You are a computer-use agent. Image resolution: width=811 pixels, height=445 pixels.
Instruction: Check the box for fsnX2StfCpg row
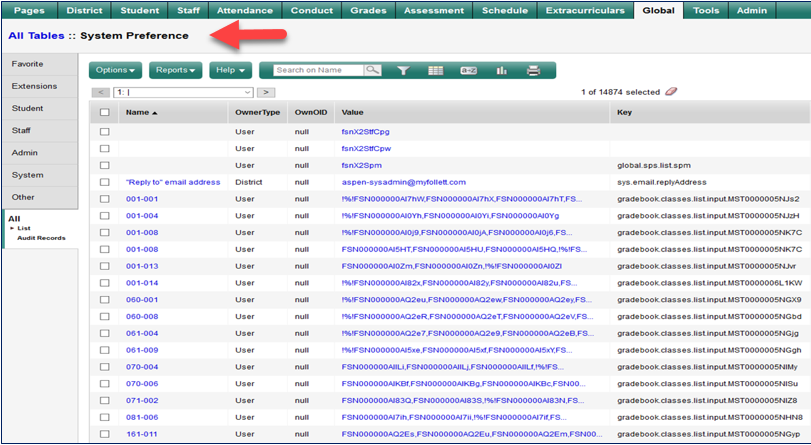(x=105, y=132)
